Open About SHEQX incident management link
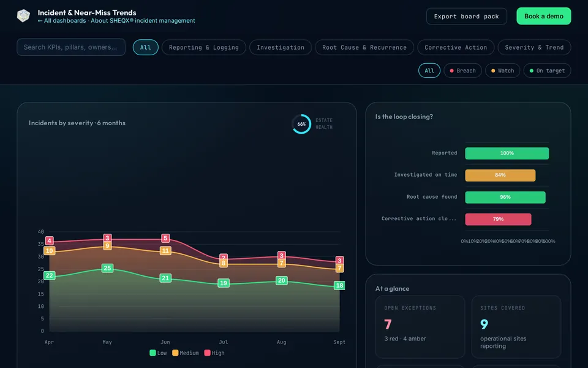Viewport: 588px width, 368px height. 143,21
